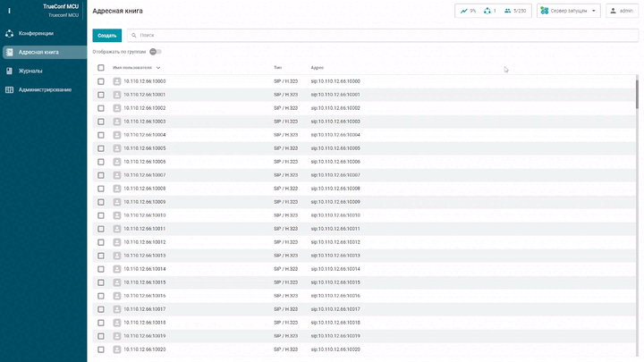This screenshot has height=362, width=644.
Task: Click the avatar icon of 10.110.12.66:10009
Action: point(117,202)
